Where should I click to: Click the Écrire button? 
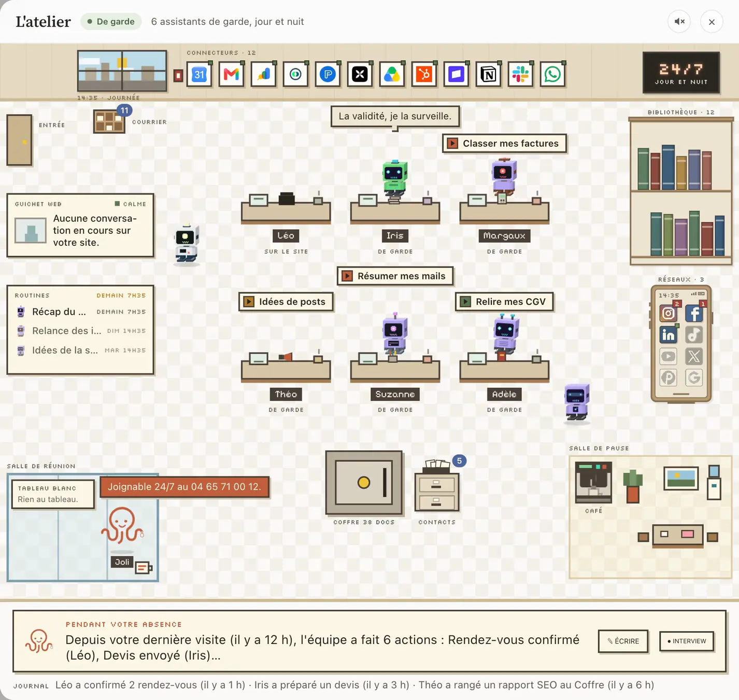(623, 641)
